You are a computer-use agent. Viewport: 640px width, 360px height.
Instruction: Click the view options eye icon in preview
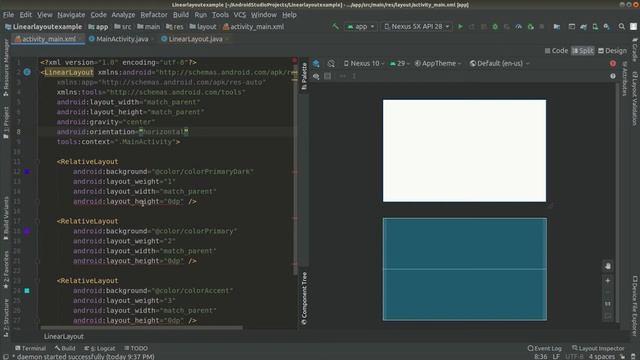316,76
